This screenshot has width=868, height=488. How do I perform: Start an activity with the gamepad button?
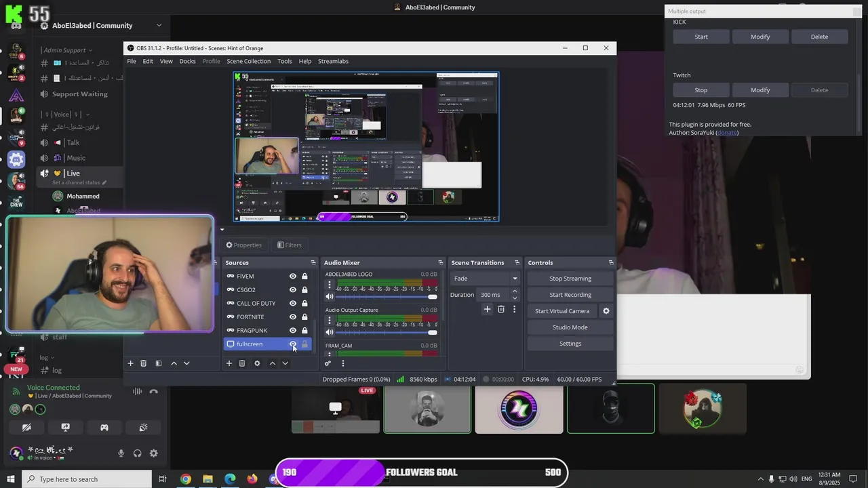point(104,428)
